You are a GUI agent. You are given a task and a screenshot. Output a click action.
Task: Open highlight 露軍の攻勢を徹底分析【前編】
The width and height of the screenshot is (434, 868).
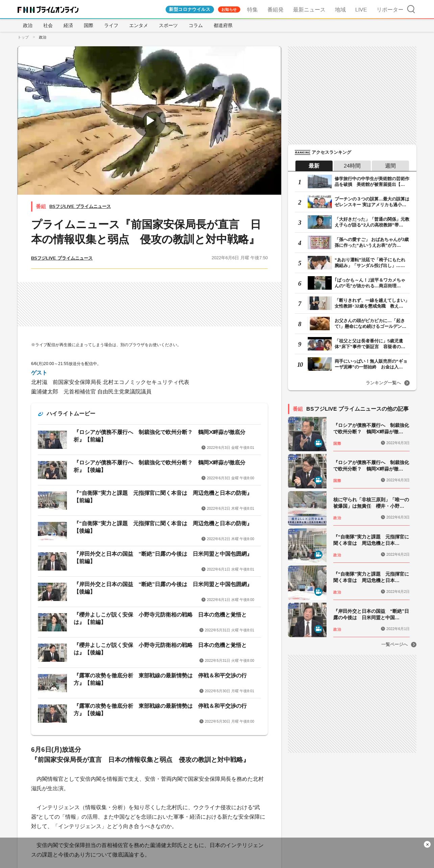(149, 683)
